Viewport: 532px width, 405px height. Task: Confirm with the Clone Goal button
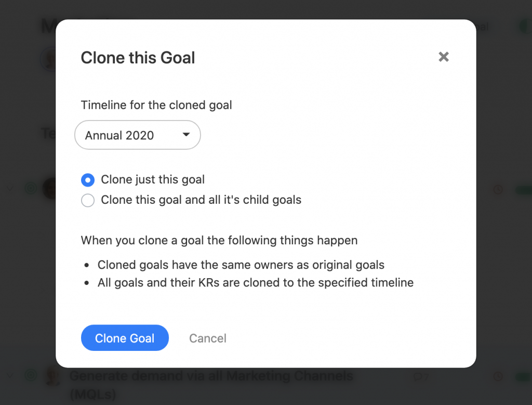click(x=125, y=338)
